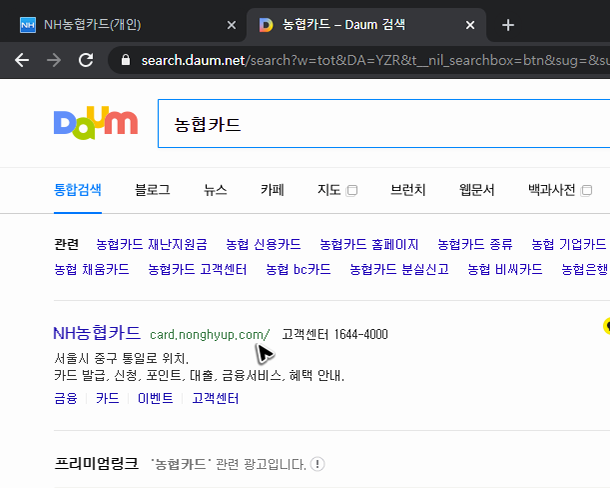Open the 금융 sublink under NH농협카드
610x488 pixels.
click(x=66, y=398)
